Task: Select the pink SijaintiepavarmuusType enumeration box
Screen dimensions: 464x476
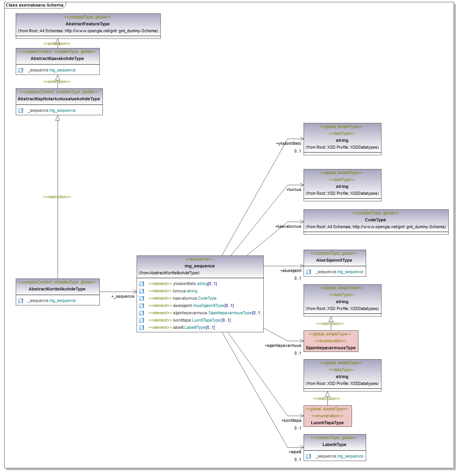Action: pyautogui.click(x=330, y=341)
